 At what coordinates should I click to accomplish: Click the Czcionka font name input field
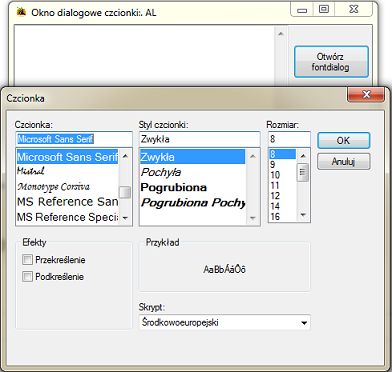click(74, 139)
